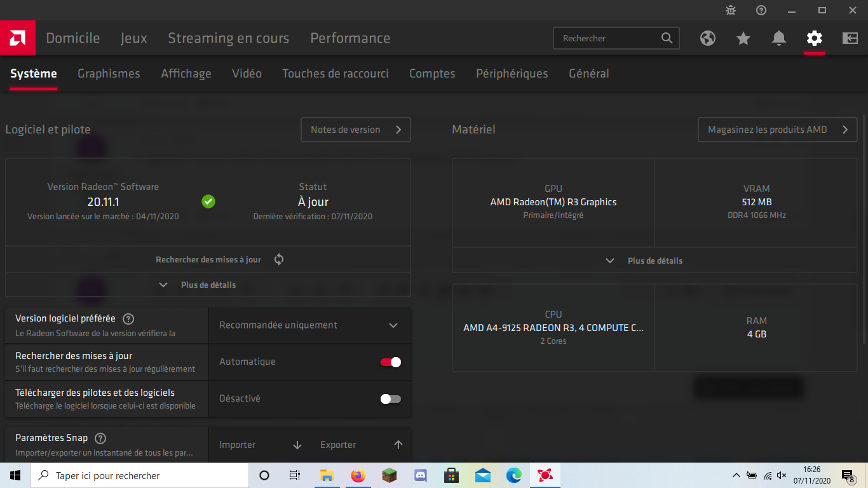Open Windows Start menu

[x=15, y=475]
